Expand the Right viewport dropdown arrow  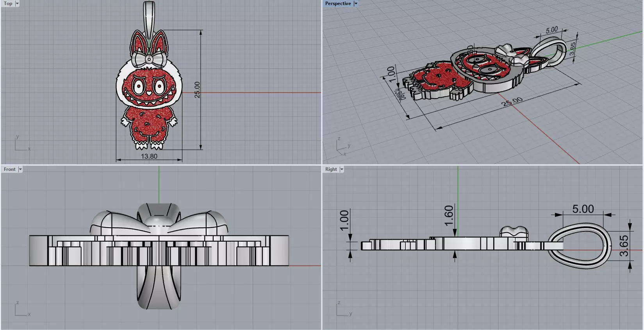(342, 169)
